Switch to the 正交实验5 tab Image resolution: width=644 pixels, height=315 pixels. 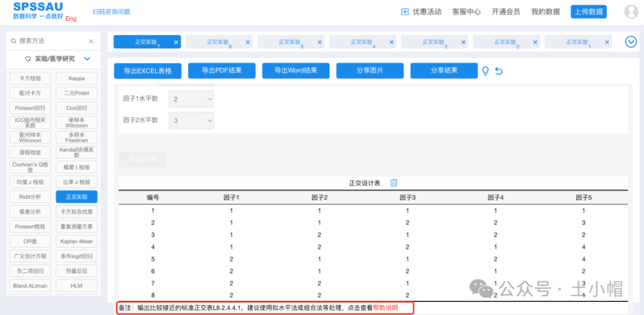pos(291,42)
